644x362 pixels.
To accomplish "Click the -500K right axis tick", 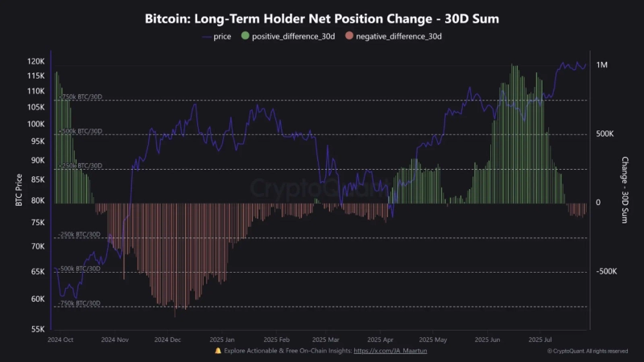I will [605, 272].
